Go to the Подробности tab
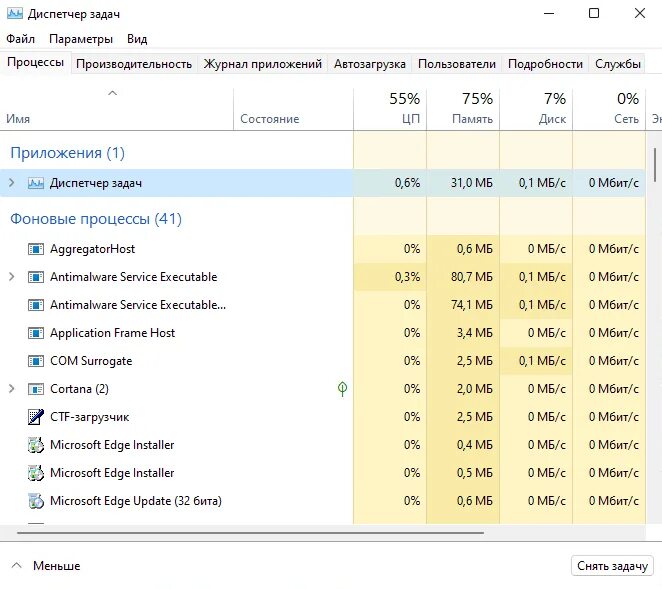Viewport: 662px width, 589px height. 545,64
